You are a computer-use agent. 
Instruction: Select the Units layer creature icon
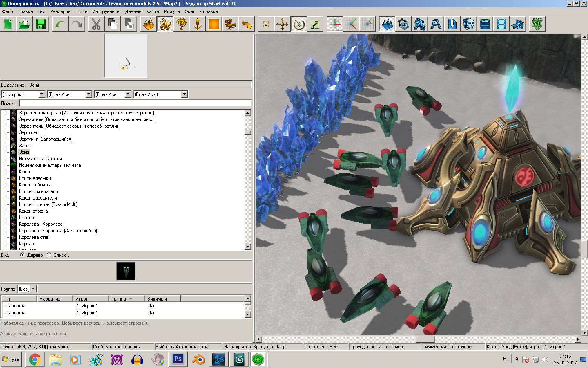165,24
